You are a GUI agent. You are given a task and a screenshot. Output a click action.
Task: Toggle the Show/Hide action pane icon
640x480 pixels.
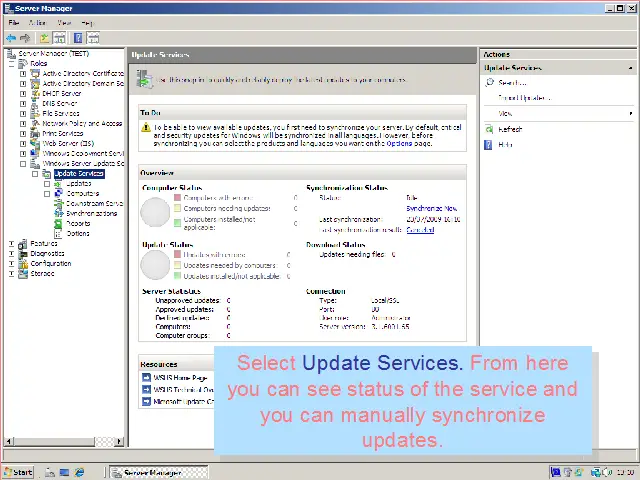(x=93, y=38)
